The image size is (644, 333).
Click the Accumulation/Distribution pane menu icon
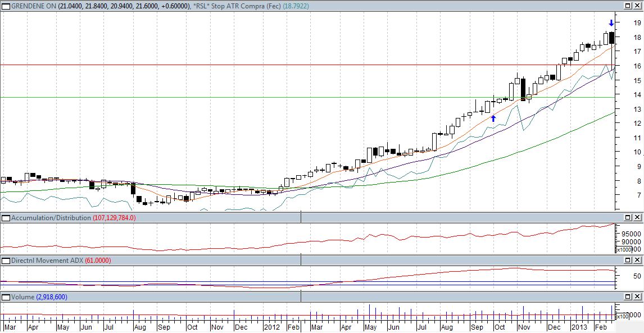click(5, 217)
